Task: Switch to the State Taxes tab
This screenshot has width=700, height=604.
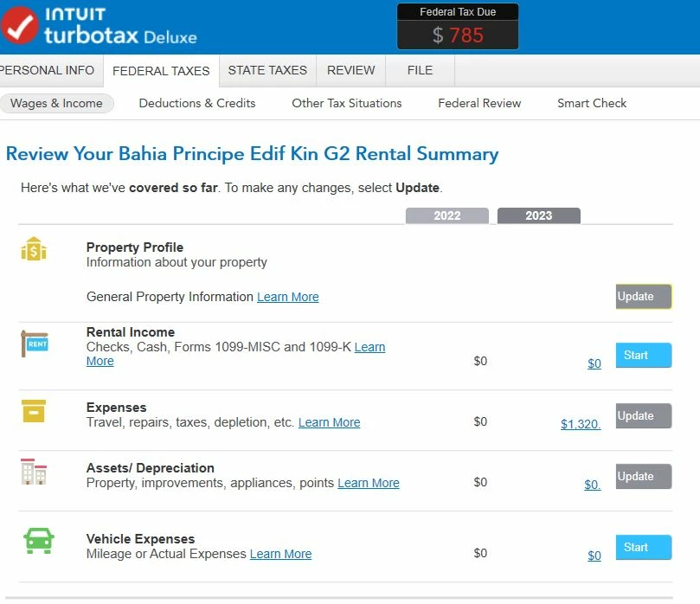Action: [x=267, y=71]
